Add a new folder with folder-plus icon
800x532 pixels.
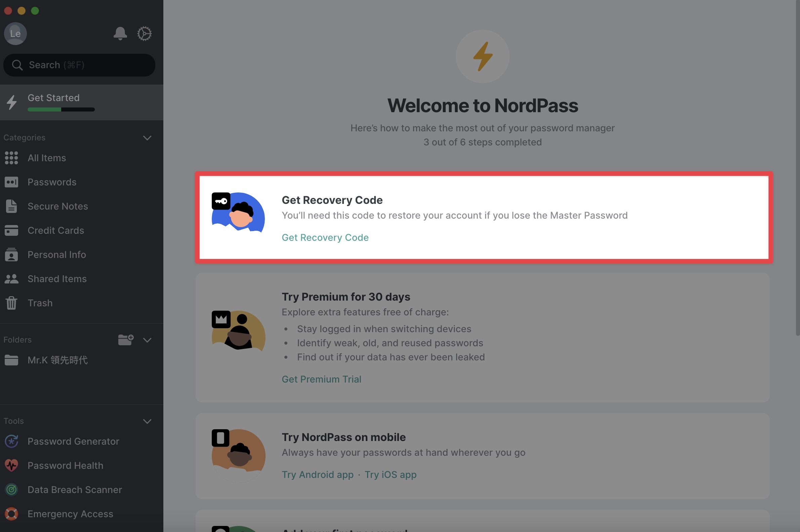(126, 340)
